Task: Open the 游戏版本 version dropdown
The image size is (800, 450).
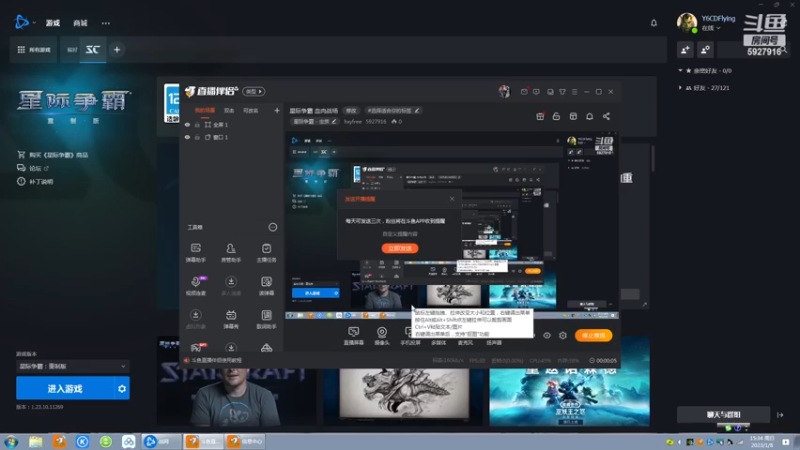Action: (x=72, y=366)
